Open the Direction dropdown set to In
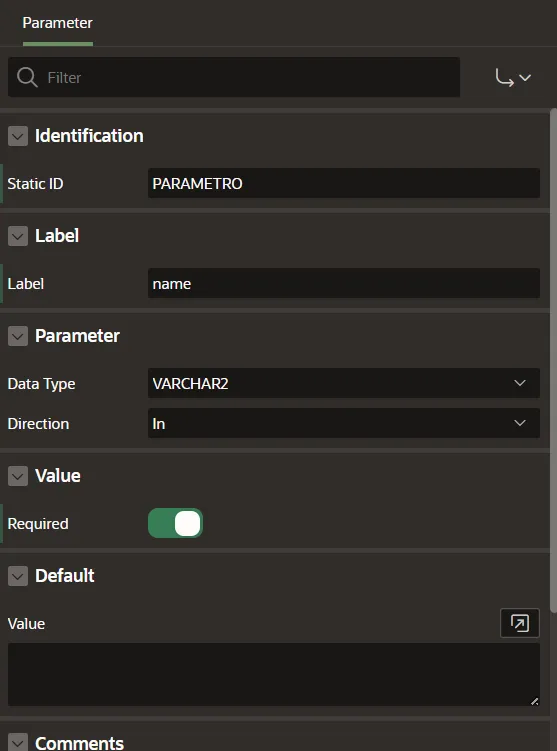The width and height of the screenshot is (557, 751). (343, 423)
